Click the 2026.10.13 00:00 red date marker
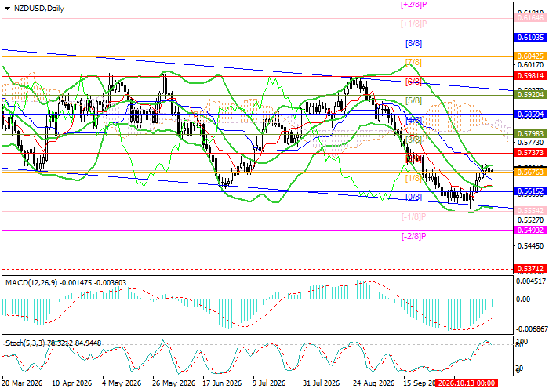This screenshot has width=549, height=392. [467, 383]
